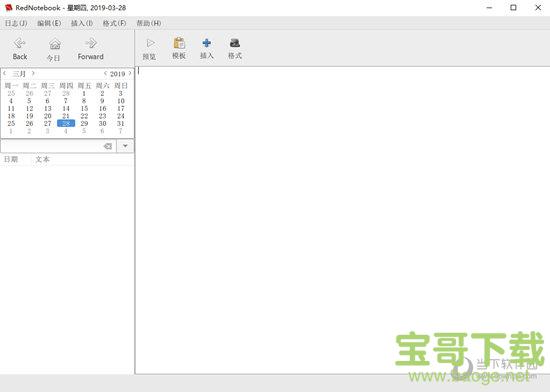Go to today with the 今日 home icon
Image resolution: width=550 pixels, height=392 pixels.
pos(54,44)
